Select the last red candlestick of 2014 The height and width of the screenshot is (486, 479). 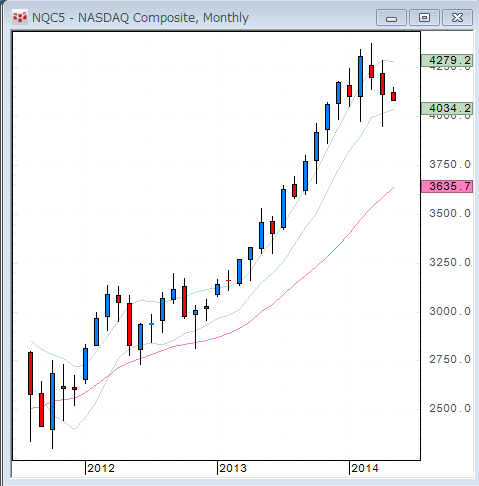click(x=393, y=96)
